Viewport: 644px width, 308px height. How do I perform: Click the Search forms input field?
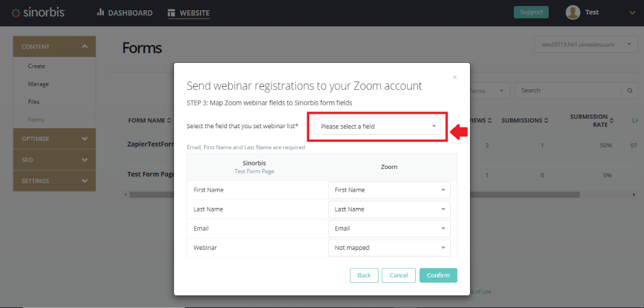click(568, 90)
